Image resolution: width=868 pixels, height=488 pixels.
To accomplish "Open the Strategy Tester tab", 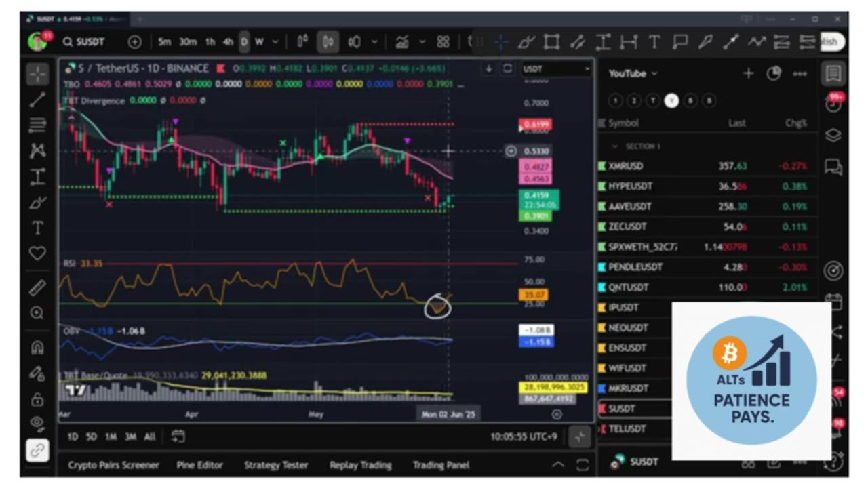I will pyautogui.click(x=276, y=465).
